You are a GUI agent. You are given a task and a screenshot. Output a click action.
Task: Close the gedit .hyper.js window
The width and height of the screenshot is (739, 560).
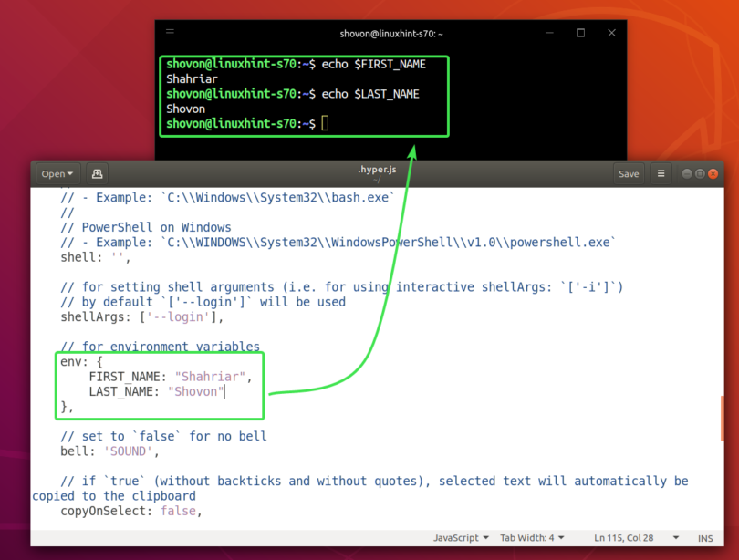pos(713,174)
